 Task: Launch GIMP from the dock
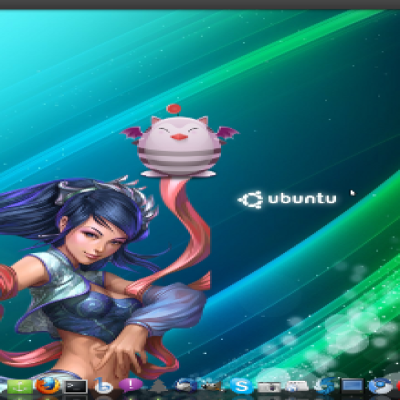coord(212,387)
